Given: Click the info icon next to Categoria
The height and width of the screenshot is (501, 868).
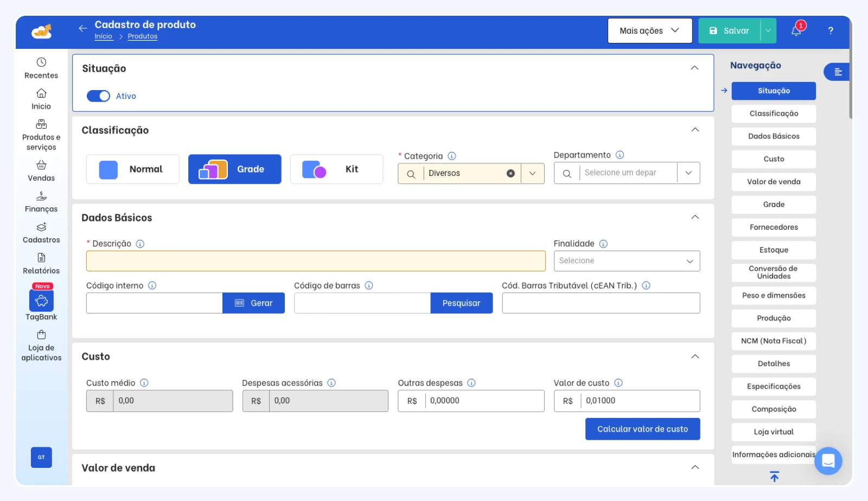Looking at the screenshot, I should (452, 156).
